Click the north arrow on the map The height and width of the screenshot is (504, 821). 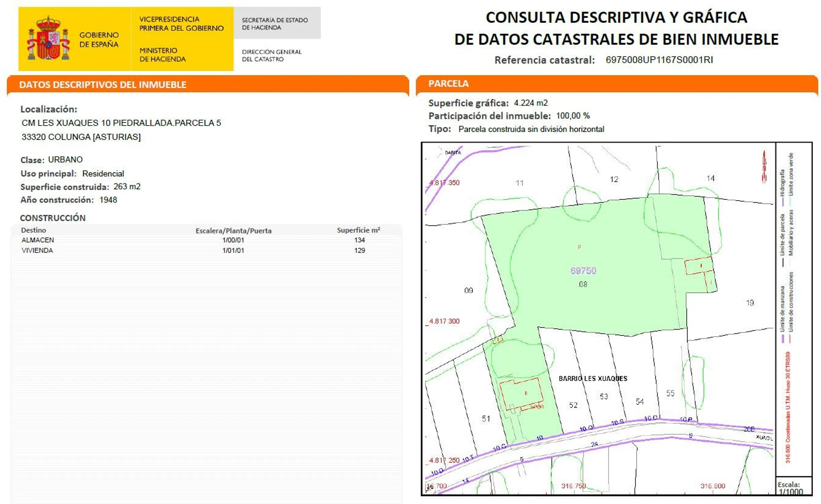764,167
